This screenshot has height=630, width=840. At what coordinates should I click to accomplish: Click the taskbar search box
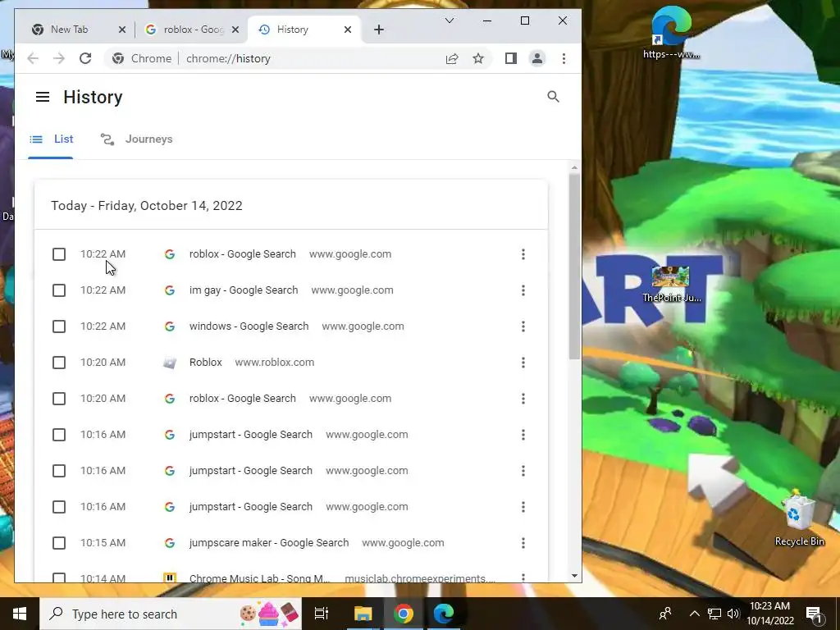click(171, 614)
